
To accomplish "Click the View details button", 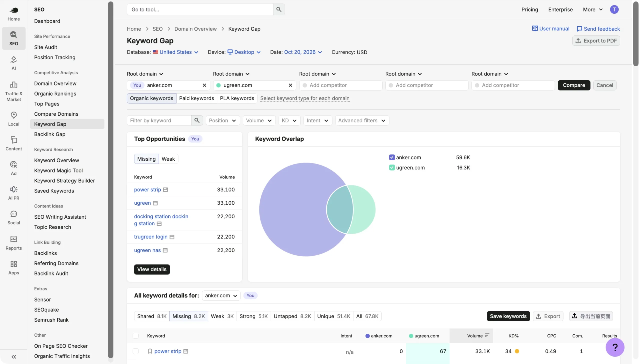I will point(152,269).
